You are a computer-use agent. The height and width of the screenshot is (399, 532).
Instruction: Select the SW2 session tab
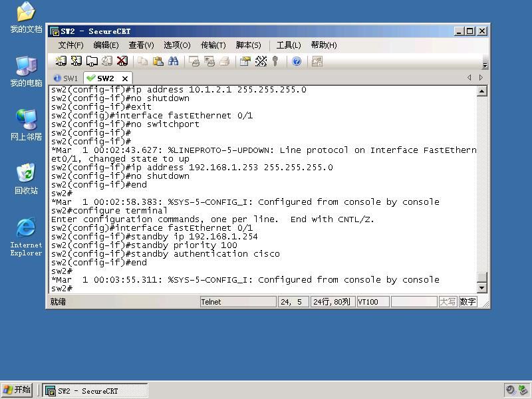105,78
